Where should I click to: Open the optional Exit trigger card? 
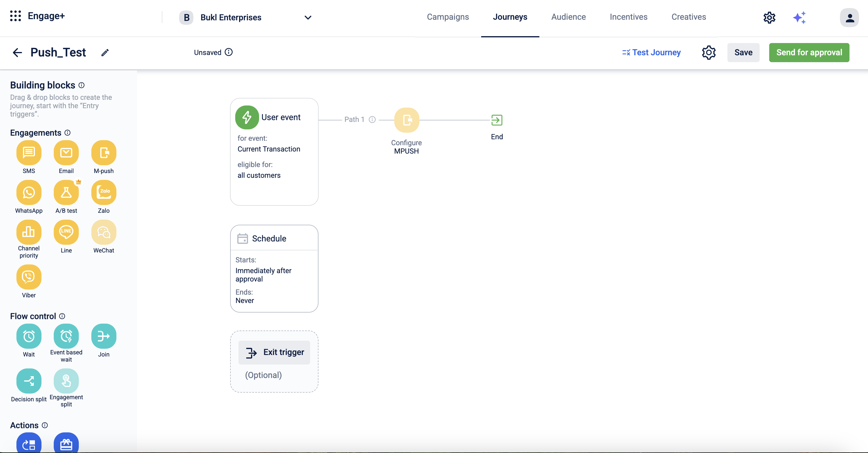[x=274, y=353]
